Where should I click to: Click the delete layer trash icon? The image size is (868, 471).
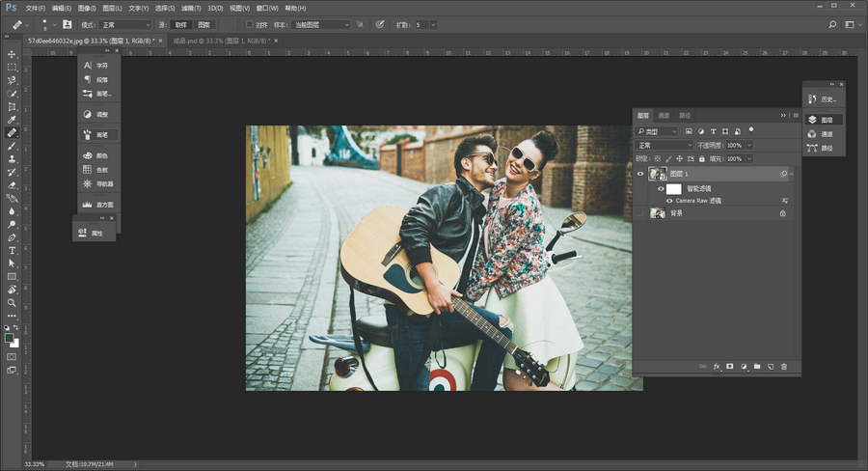tap(784, 367)
